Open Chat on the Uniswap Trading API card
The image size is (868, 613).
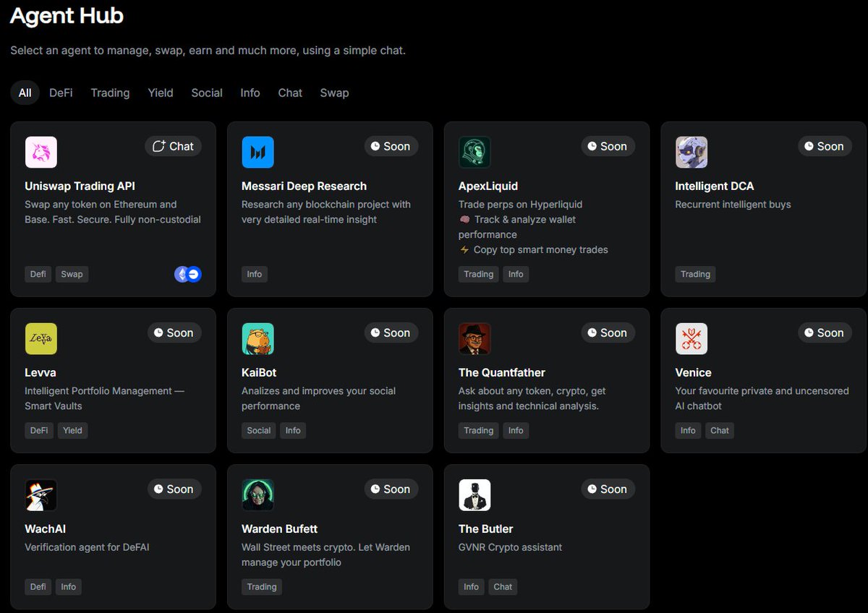173,146
